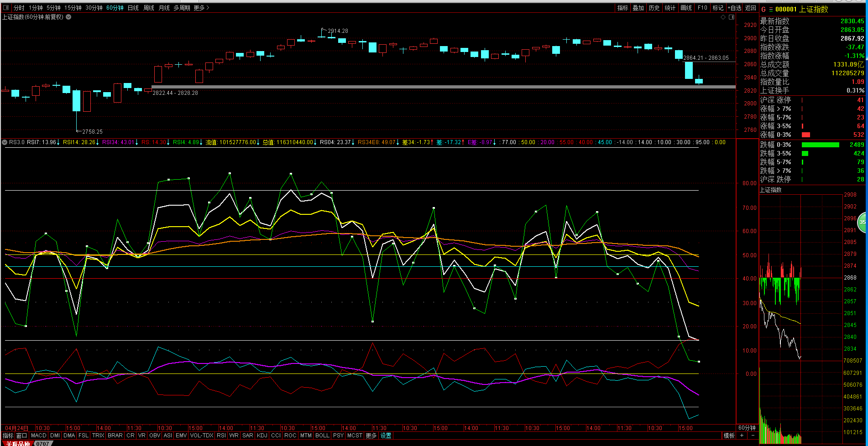Switch indicator to DMI
868x446 pixels.
(x=55, y=436)
